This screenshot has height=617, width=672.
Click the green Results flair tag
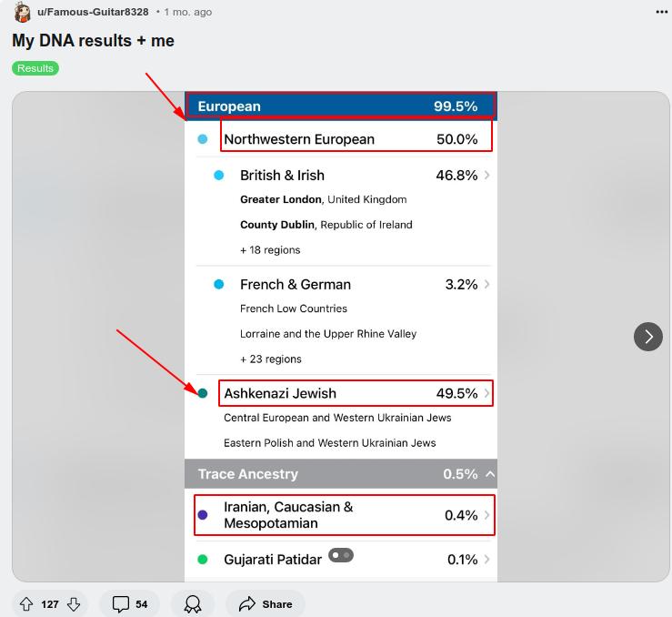click(35, 68)
